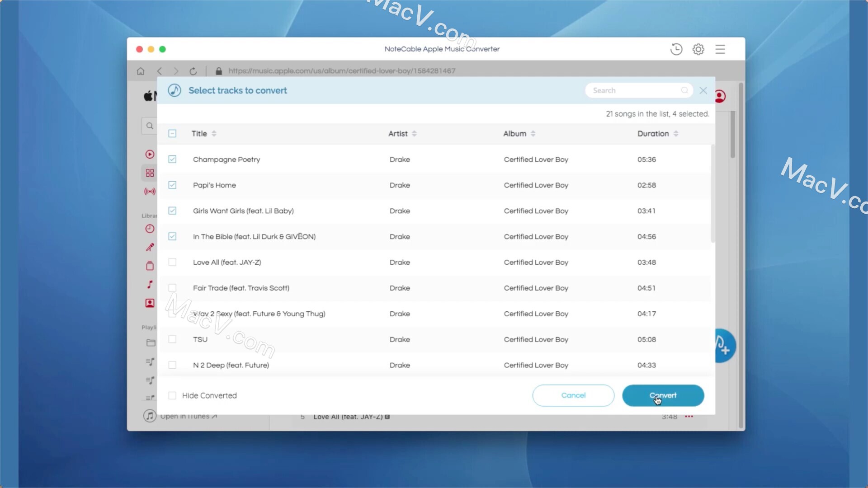The height and width of the screenshot is (488, 868).
Task: Uncheck Girls Want Girls track
Action: pos(172,211)
